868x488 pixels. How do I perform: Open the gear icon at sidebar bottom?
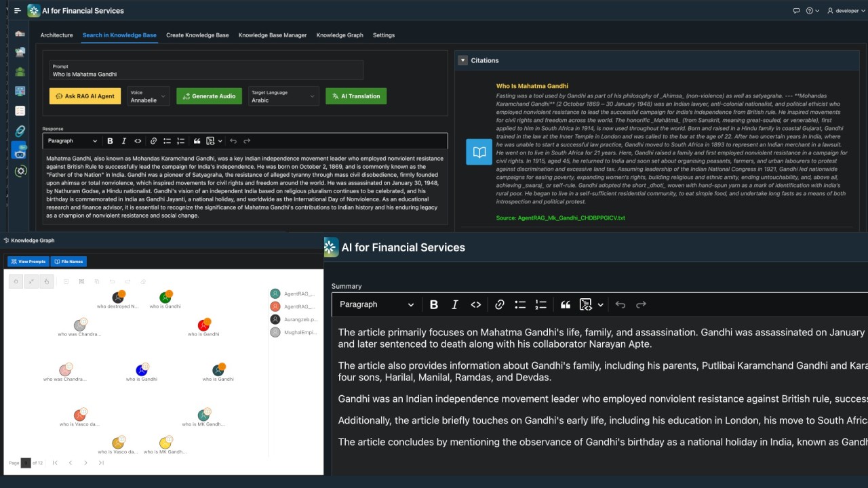click(20, 171)
